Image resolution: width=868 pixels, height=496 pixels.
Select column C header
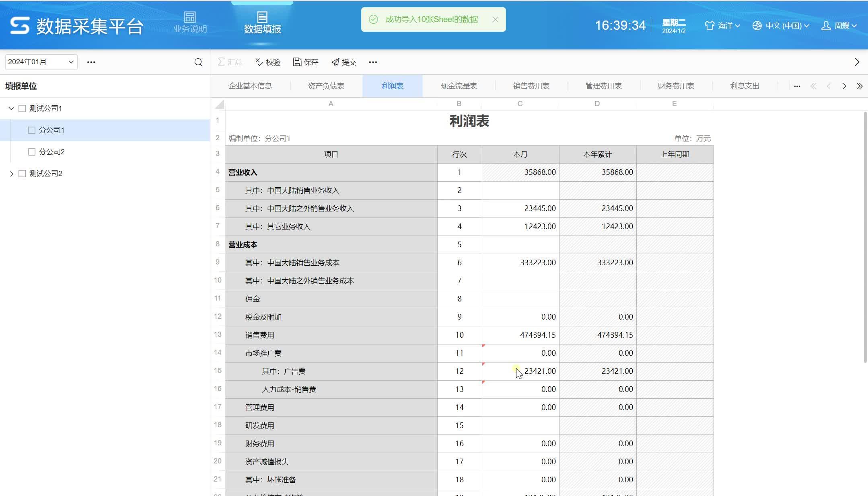[520, 104]
